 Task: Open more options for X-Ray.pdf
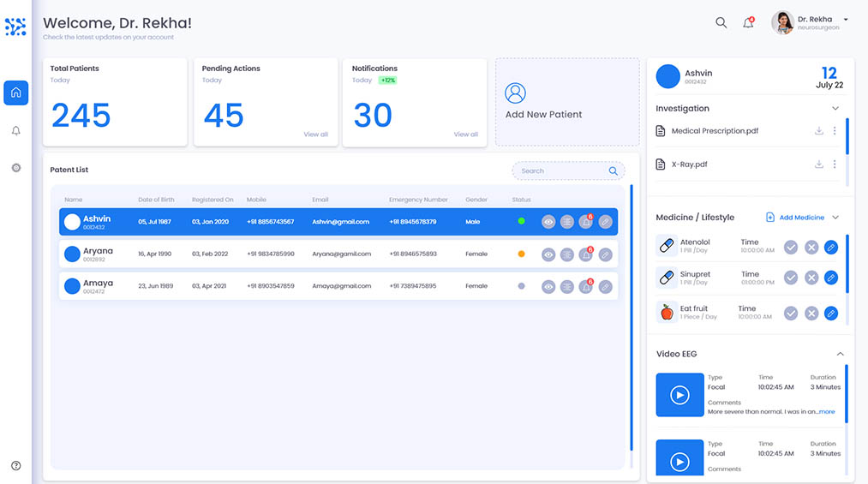tap(835, 164)
